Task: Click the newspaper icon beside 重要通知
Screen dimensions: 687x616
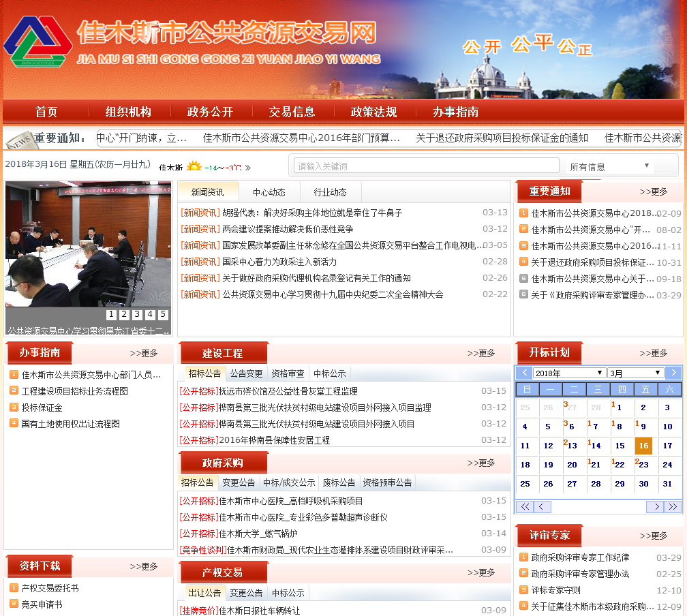Action: click(x=19, y=139)
